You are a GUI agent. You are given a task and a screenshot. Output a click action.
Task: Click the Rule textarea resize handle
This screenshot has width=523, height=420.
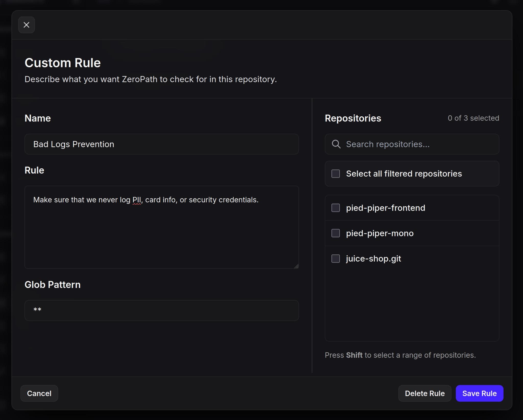296,266
